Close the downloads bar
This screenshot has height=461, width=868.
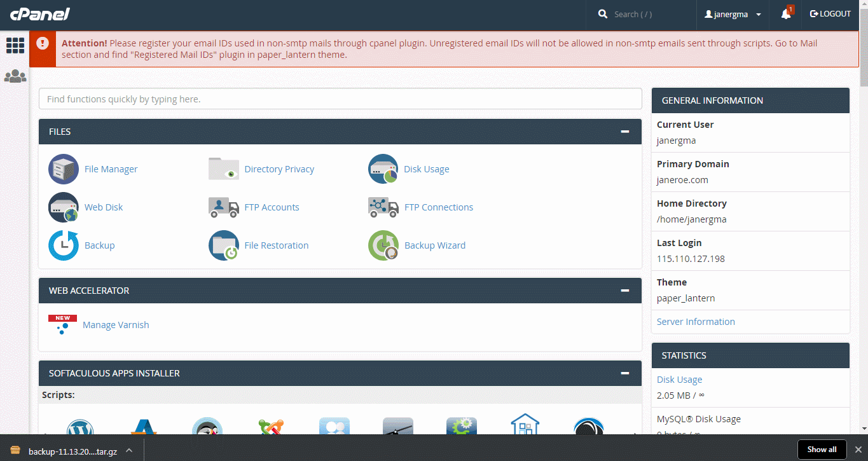coord(858,450)
